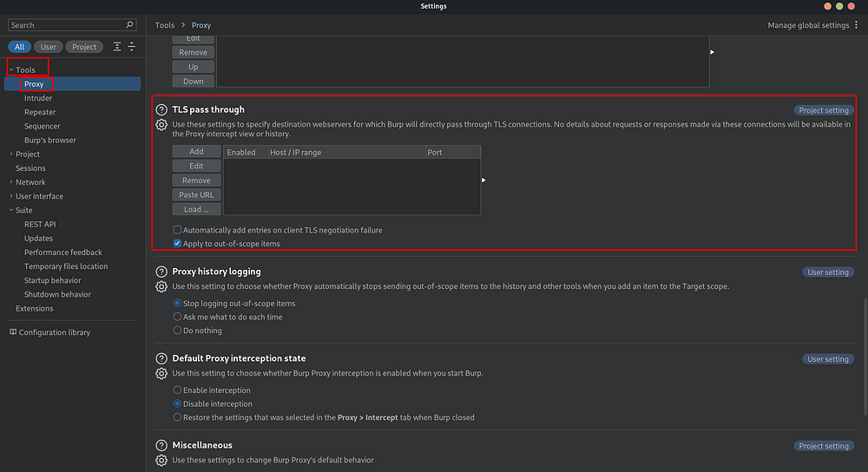
Task: Open help for TLS pass through section
Action: coord(161,109)
